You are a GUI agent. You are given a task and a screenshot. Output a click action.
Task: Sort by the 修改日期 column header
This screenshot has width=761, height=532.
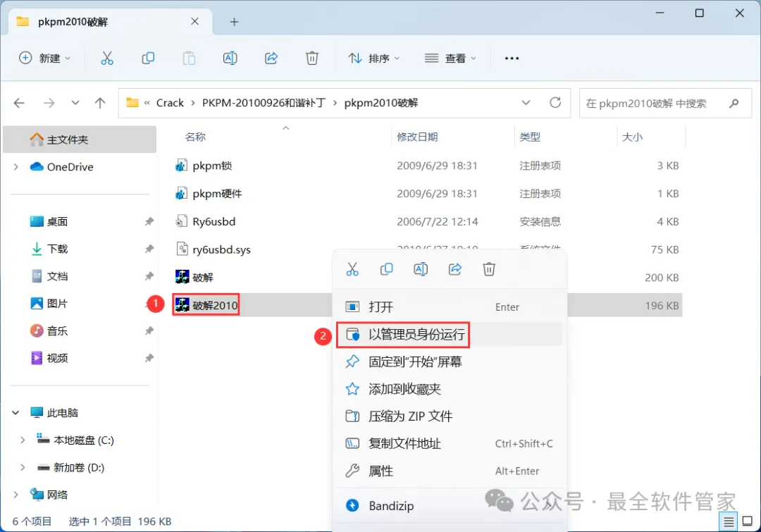(x=417, y=137)
